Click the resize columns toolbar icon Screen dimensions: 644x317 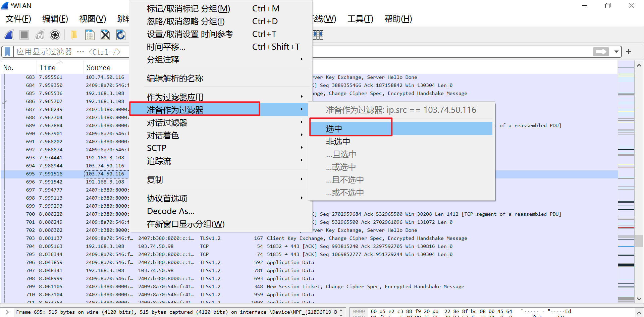pos(318,35)
